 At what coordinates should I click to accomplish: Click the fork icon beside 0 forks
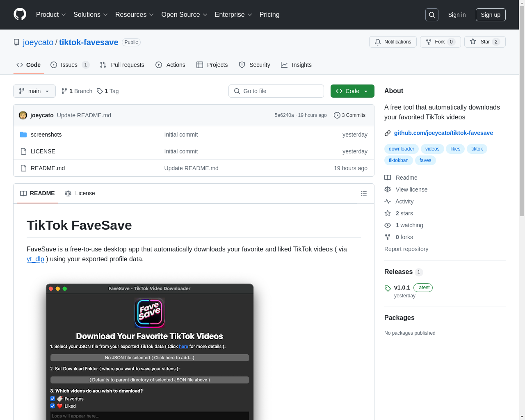click(x=388, y=237)
